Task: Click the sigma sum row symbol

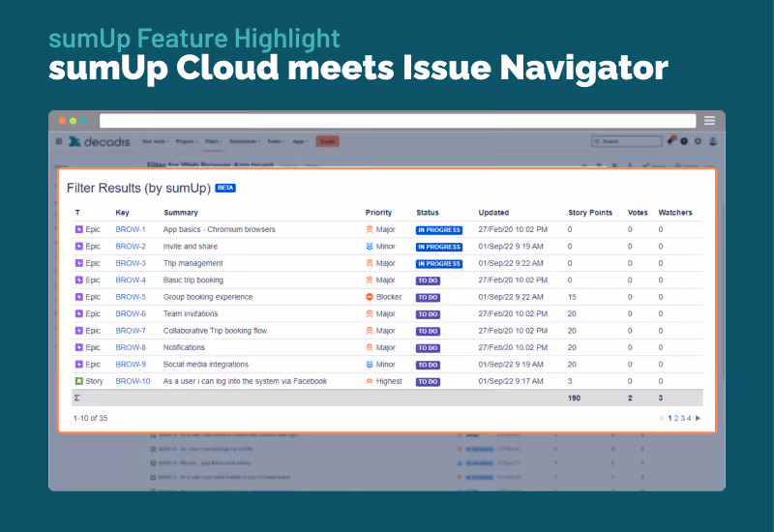Action: [77, 398]
